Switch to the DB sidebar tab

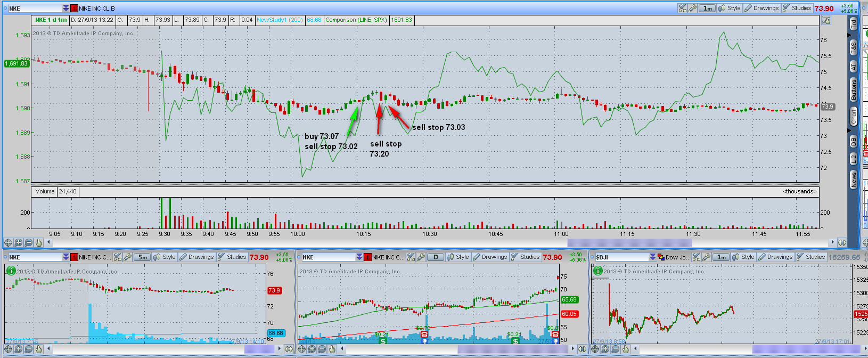853,141
